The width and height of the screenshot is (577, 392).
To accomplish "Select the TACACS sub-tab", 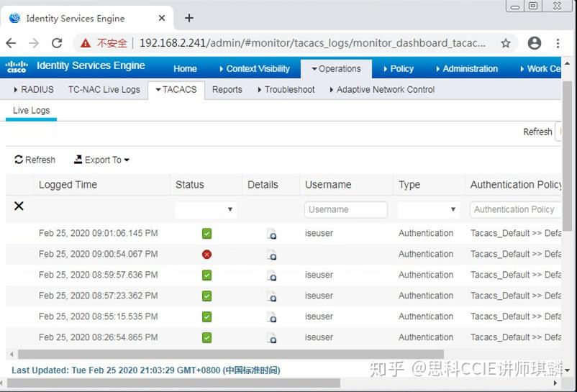I will [x=176, y=90].
